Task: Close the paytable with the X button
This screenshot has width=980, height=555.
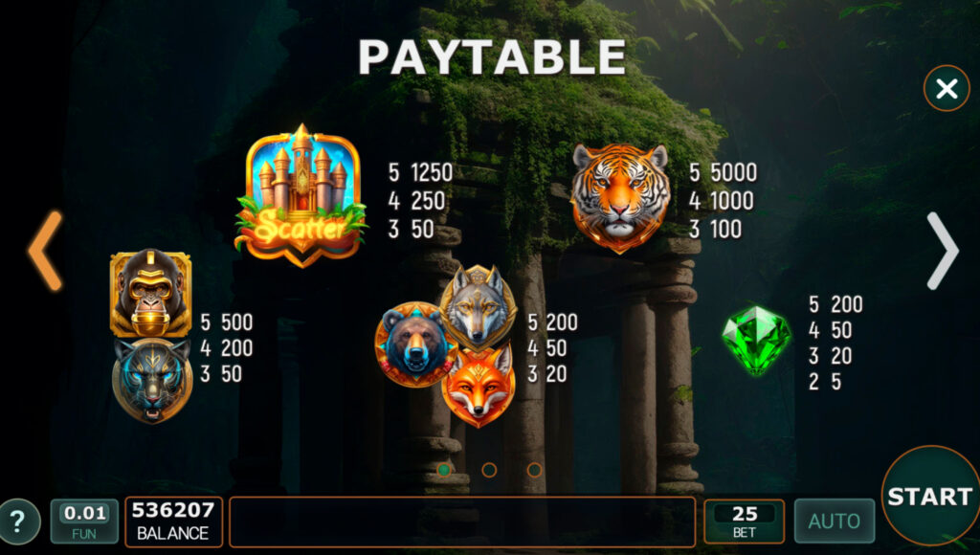Action: pyautogui.click(x=947, y=88)
